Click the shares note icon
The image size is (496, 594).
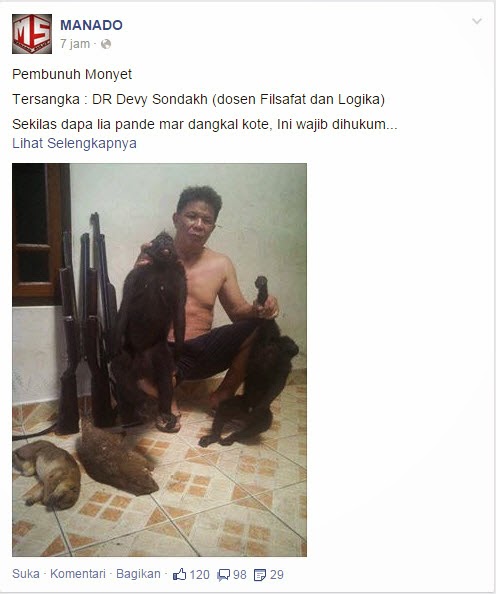click(x=260, y=575)
